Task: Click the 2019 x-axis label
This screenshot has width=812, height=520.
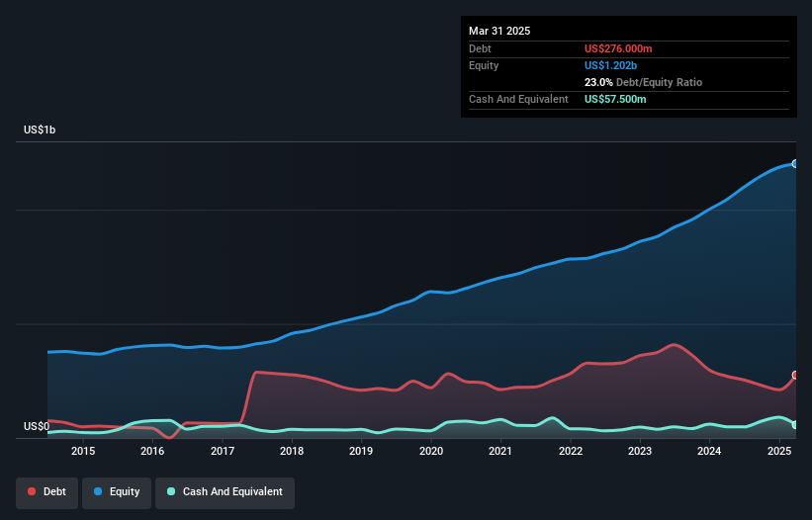Action: click(x=361, y=451)
